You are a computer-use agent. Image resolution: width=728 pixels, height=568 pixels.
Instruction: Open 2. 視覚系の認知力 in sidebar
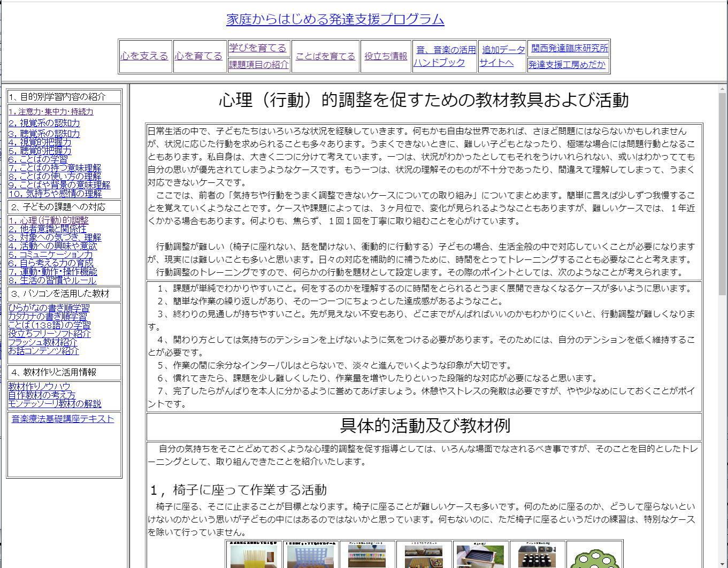click(44, 123)
